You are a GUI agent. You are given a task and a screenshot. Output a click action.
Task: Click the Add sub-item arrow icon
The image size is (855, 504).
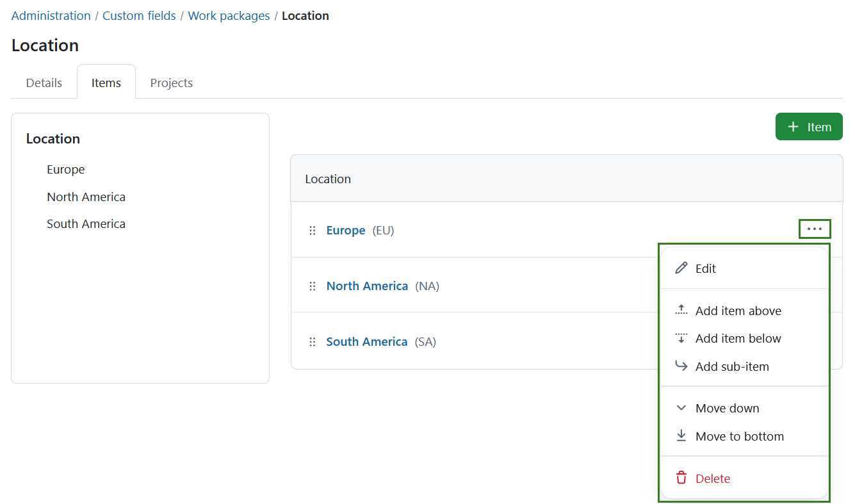(x=681, y=366)
